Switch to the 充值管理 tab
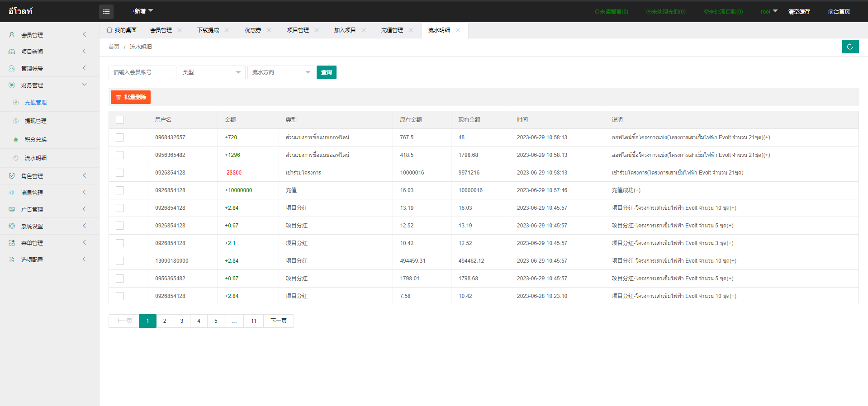This screenshot has width=868, height=406. 392,30
